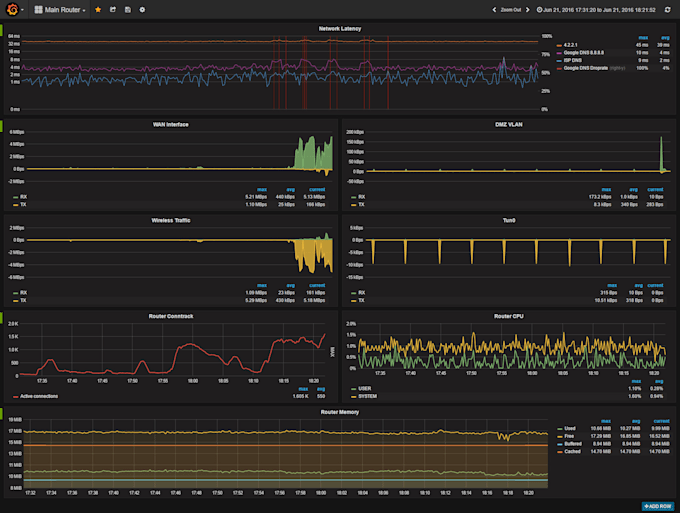Toggle SYSTEM series in Router CPU legend

(367, 396)
